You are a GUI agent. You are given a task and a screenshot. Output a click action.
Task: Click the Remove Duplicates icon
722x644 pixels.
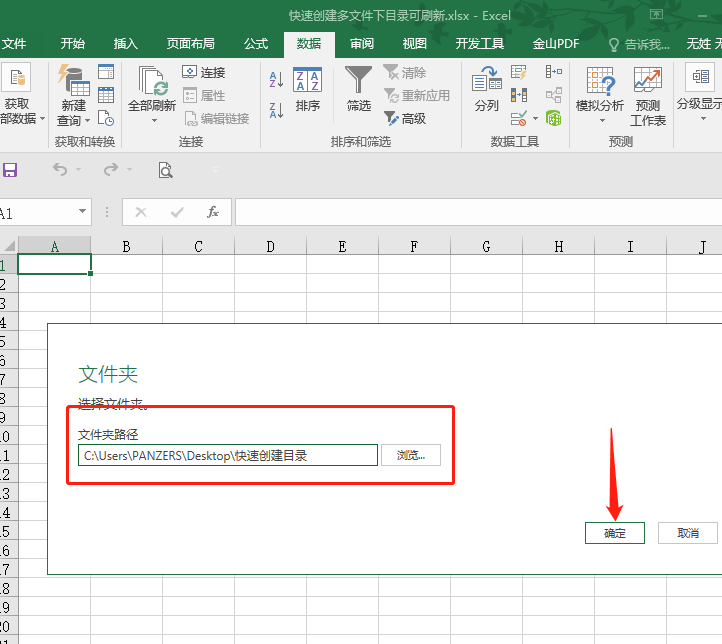tap(518, 96)
